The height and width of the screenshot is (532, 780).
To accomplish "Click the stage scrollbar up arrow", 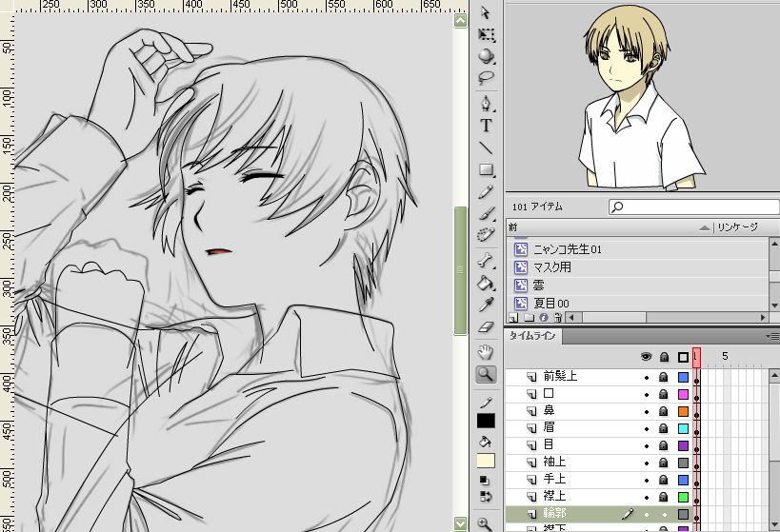I will [x=461, y=20].
